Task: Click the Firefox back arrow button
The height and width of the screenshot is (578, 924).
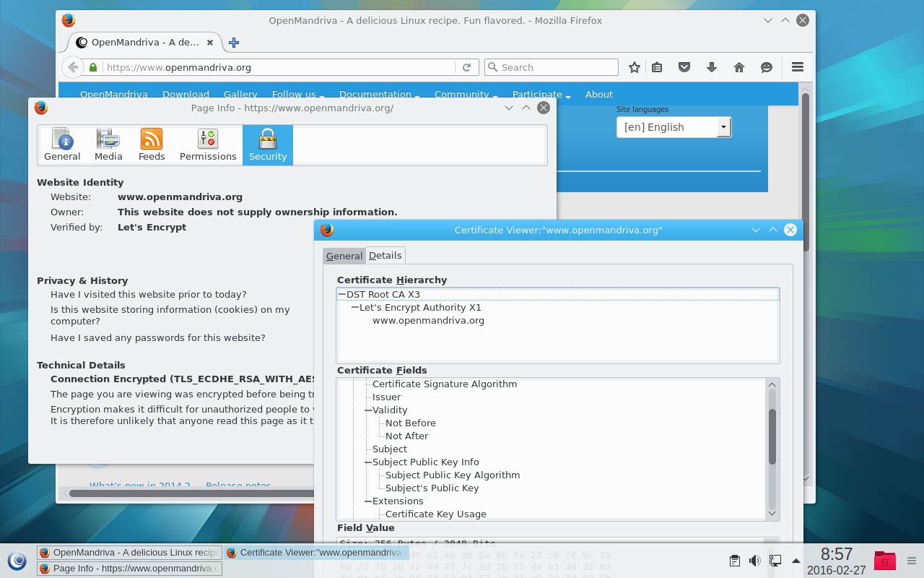Action: click(72, 67)
